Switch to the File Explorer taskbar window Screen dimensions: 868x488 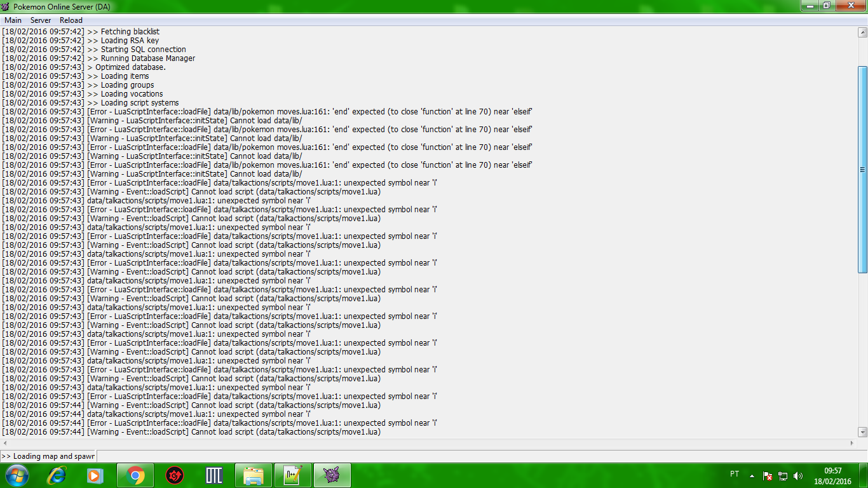tap(254, 475)
